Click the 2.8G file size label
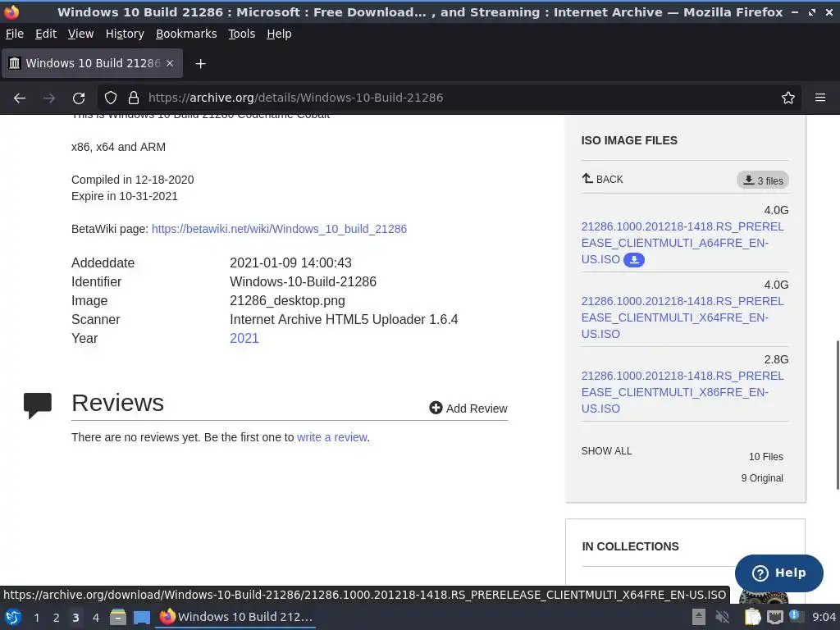This screenshot has height=630, width=840. 776,359
